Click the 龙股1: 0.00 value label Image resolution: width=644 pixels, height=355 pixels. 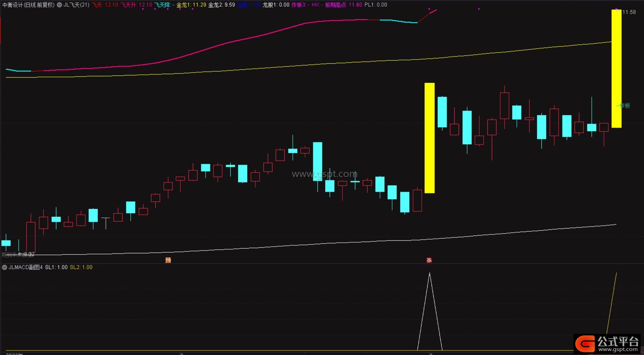(x=276, y=5)
